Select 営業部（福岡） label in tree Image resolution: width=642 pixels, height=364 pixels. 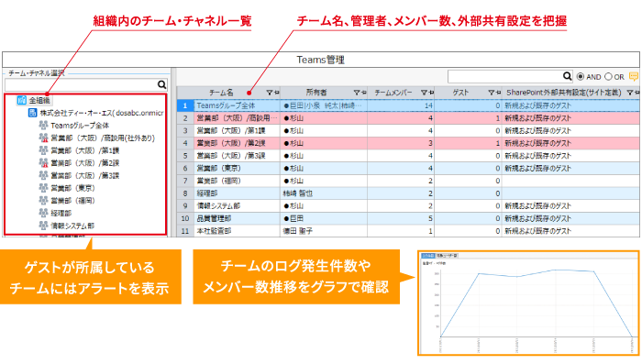click(72, 201)
